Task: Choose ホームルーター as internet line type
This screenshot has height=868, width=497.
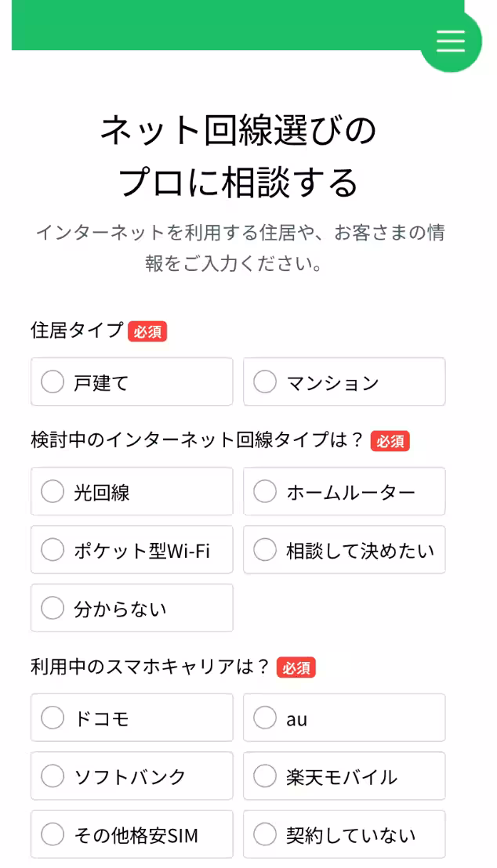Action: coord(344,491)
